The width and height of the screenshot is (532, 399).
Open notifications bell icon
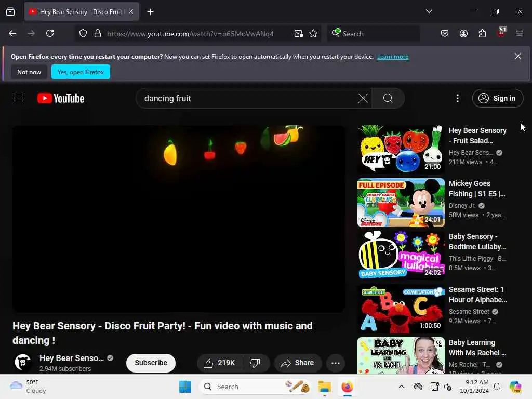497,387
